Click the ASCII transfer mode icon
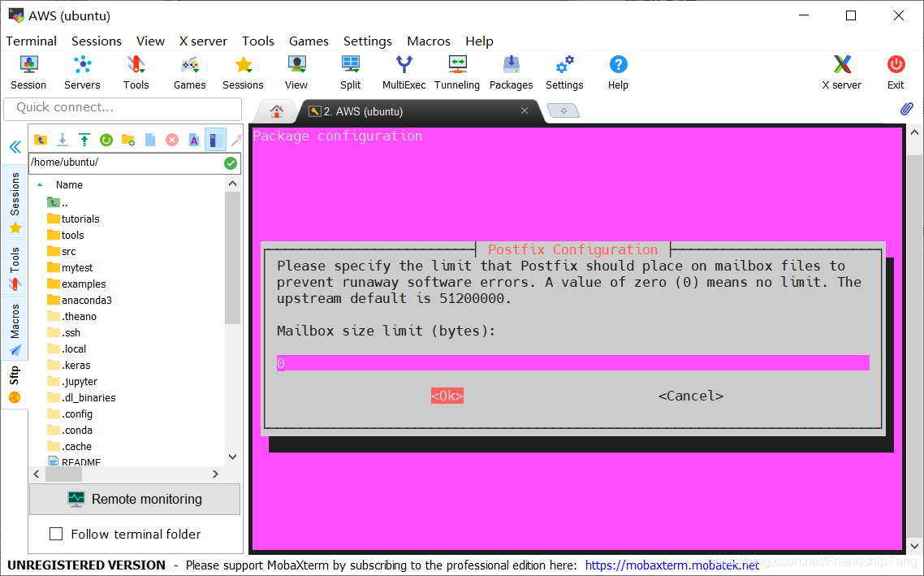 [x=194, y=140]
